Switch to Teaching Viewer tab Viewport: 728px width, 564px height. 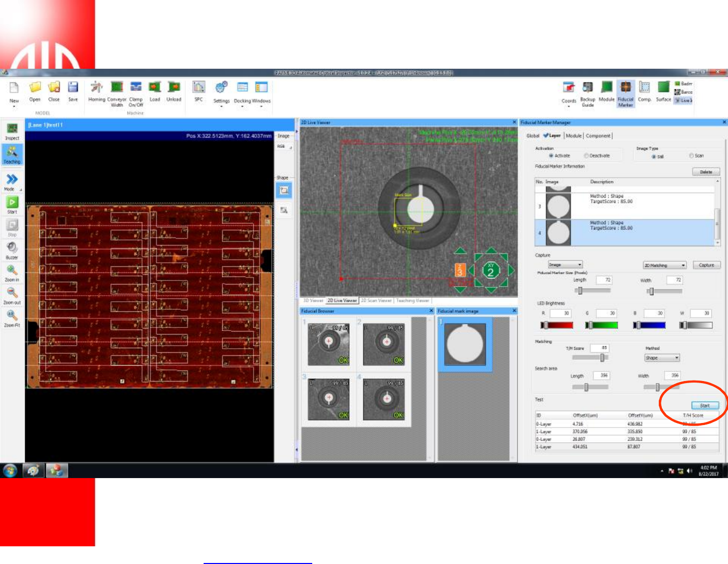coord(412,301)
